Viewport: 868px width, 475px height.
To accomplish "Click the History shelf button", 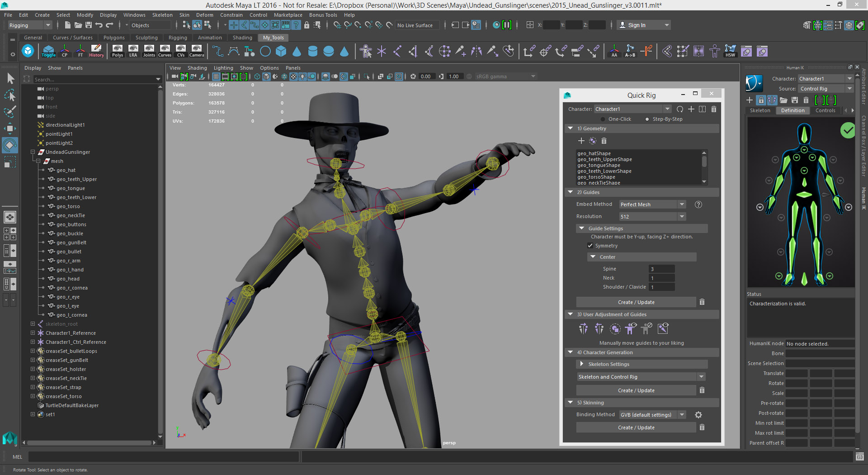I will pos(96,51).
